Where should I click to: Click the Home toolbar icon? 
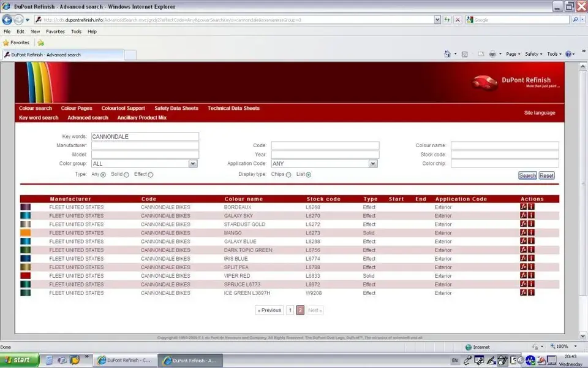tap(447, 54)
